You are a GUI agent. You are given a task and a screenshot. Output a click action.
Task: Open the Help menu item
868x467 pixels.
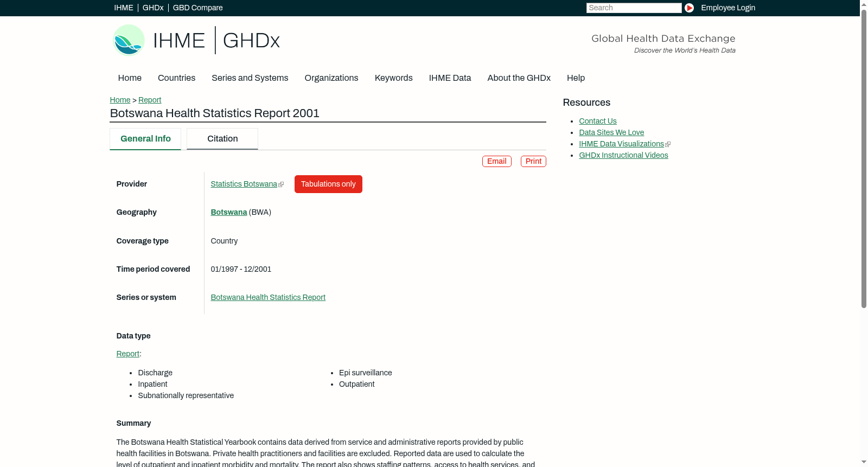click(576, 78)
